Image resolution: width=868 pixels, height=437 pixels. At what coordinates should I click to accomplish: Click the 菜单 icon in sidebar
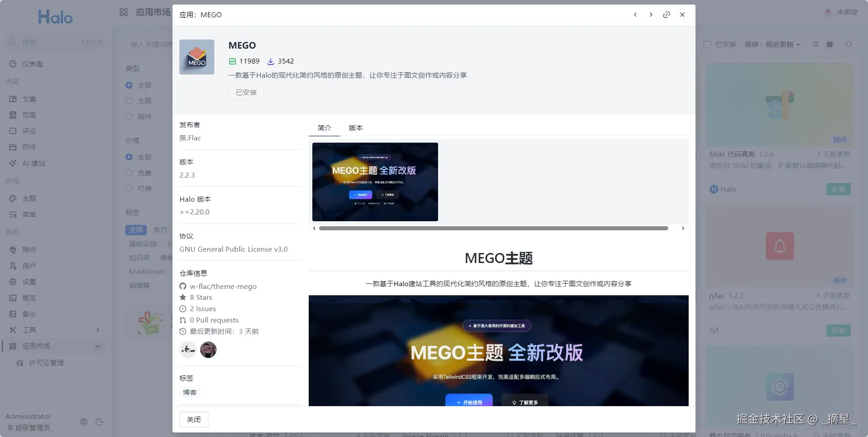[x=13, y=214]
